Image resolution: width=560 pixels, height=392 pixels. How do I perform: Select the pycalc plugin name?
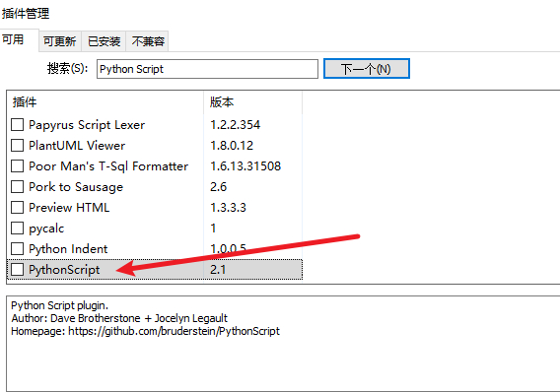pos(46,229)
